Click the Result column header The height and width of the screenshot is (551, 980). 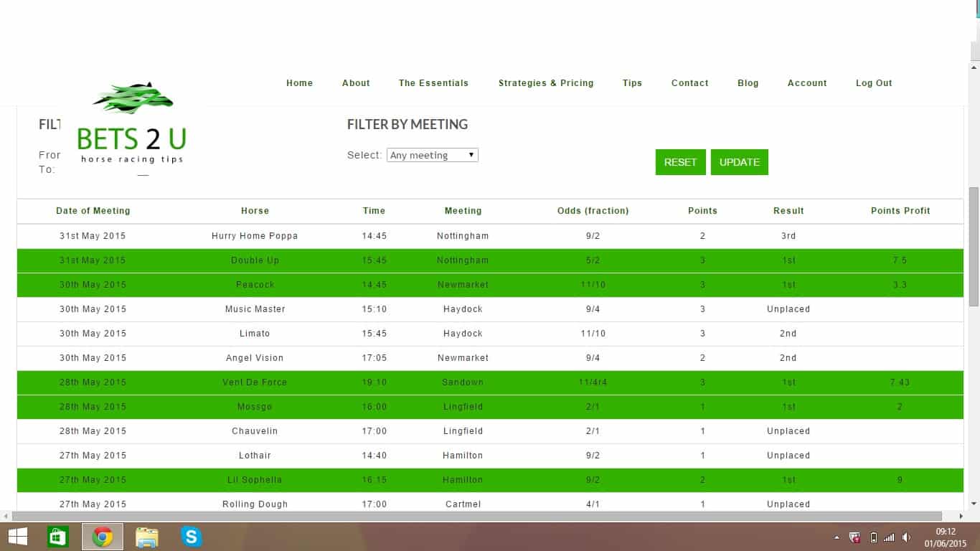pos(788,211)
